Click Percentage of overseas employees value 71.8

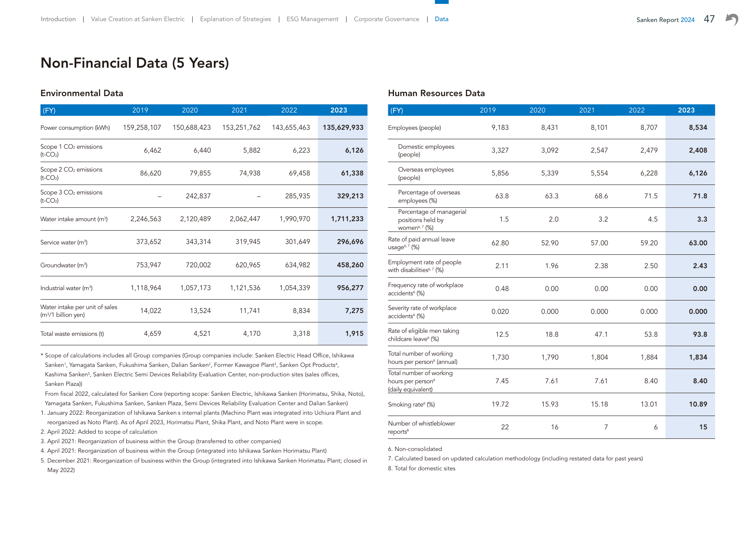click(x=700, y=196)
